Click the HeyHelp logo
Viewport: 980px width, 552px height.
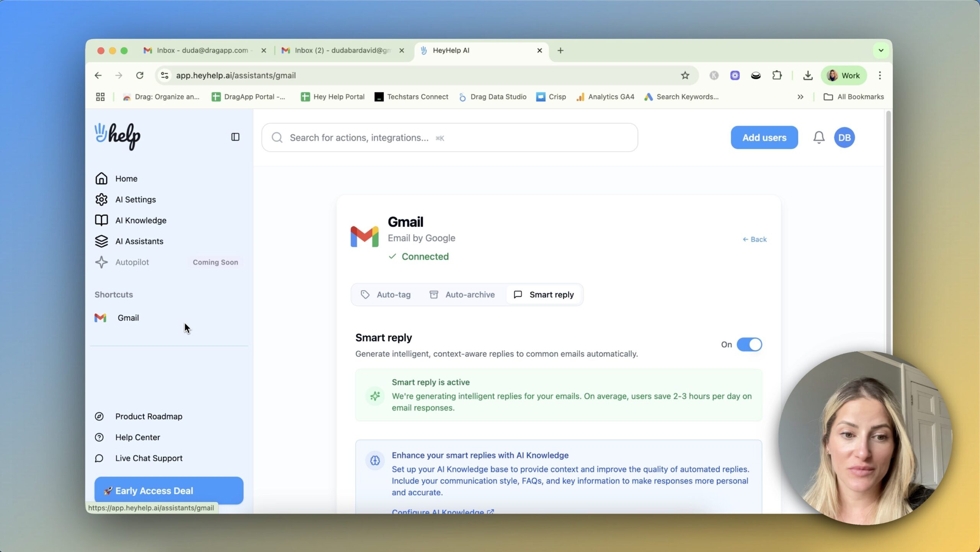tap(118, 136)
